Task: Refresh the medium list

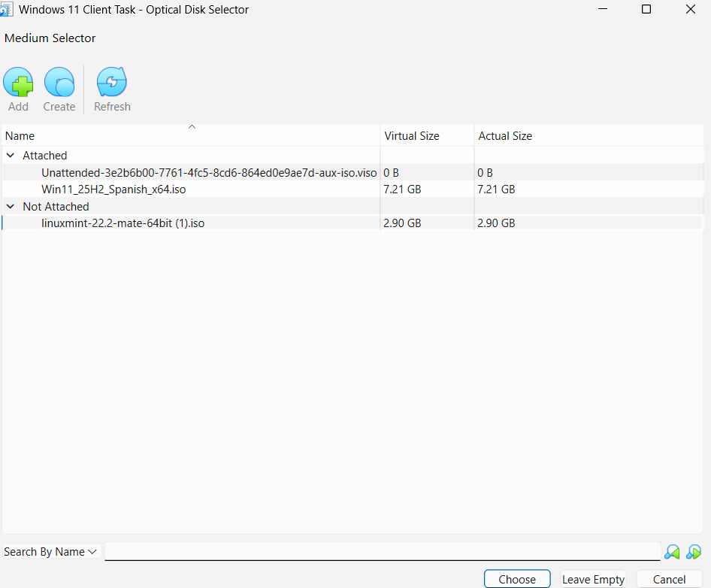Action: tap(112, 83)
